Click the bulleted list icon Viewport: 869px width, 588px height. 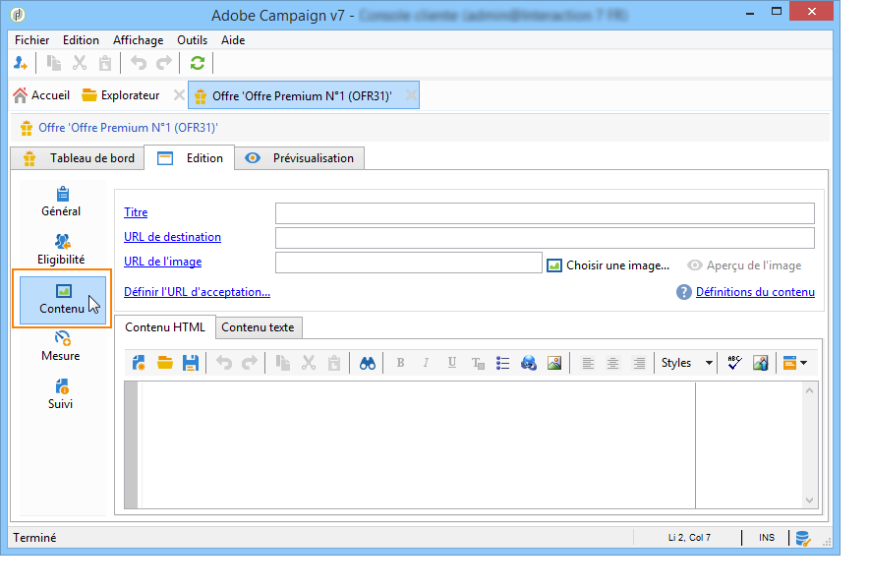(502, 363)
